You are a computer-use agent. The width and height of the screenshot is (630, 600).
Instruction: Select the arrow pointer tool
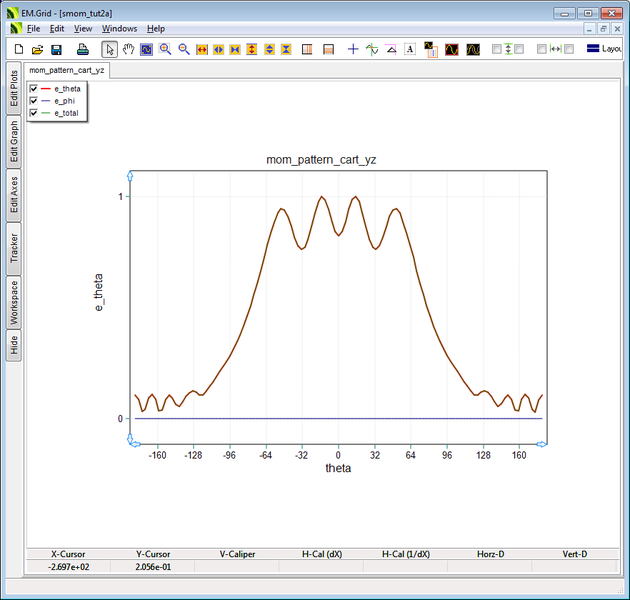point(109,49)
